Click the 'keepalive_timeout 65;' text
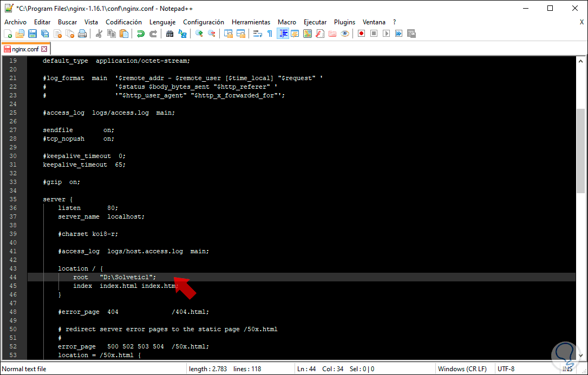Viewport: 588px width, 375px height. tap(84, 165)
